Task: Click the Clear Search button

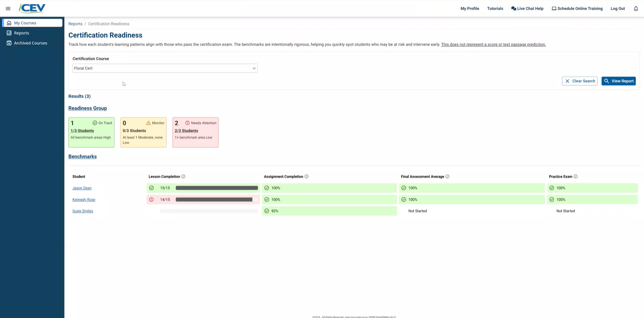Action: pyautogui.click(x=580, y=81)
